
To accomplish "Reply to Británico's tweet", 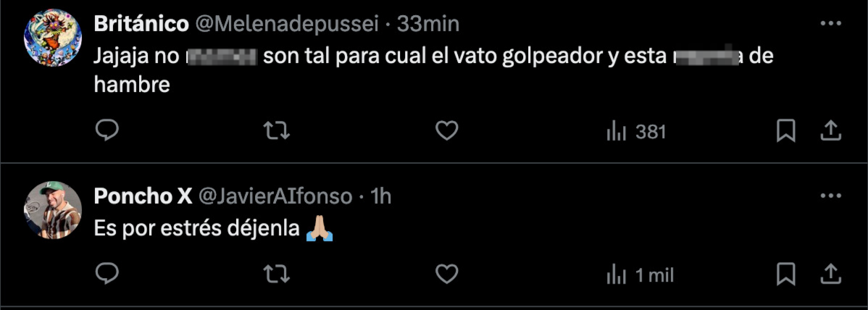I will pos(107,130).
